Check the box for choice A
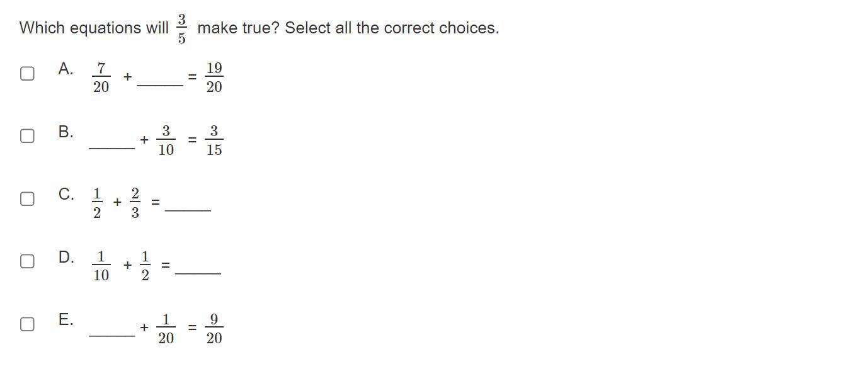Image resolution: width=868 pixels, height=376 pixels. pyautogui.click(x=27, y=74)
